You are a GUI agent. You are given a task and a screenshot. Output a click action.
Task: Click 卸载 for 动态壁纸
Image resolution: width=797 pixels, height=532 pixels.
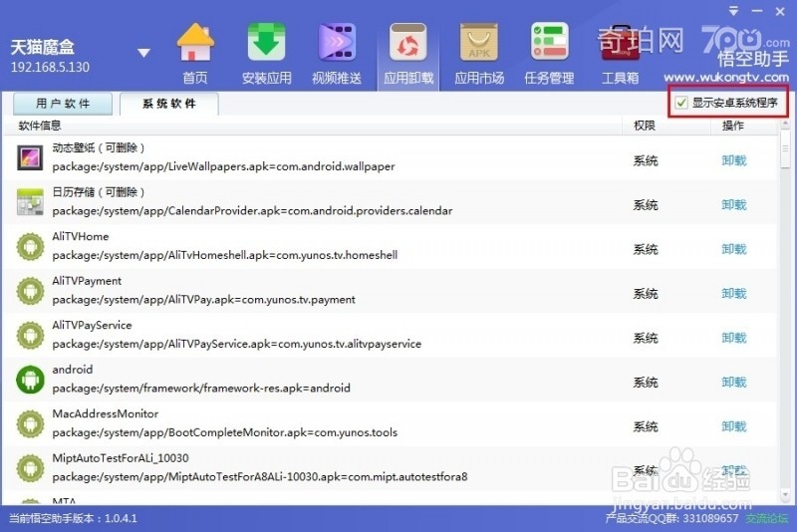pyautogui.click(x=734, y=160)
